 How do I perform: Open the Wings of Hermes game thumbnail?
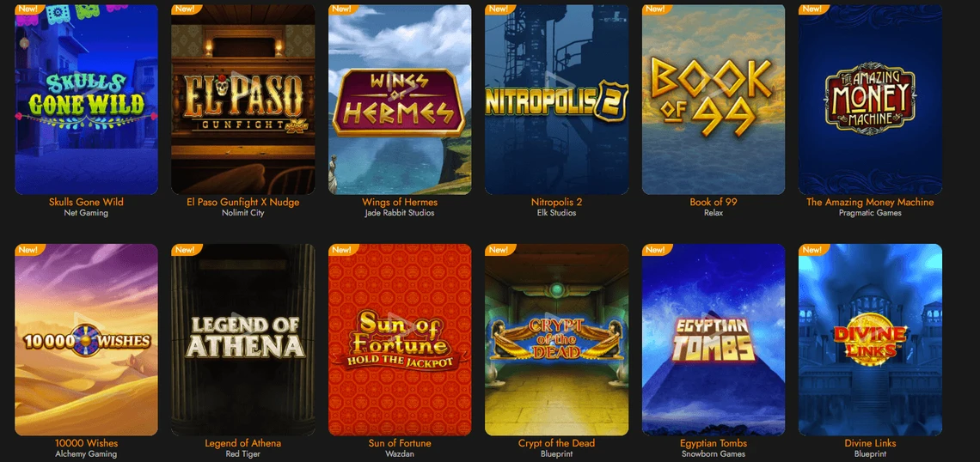coord(400,100)
